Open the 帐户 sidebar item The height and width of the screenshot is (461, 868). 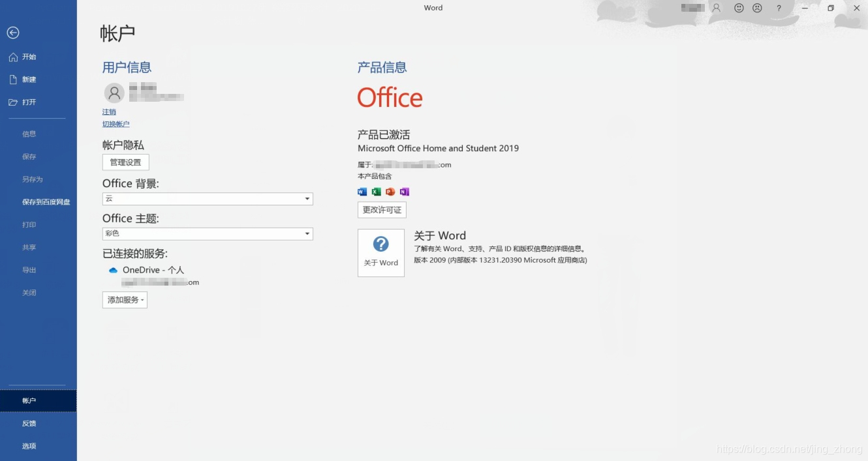(39, 401)
